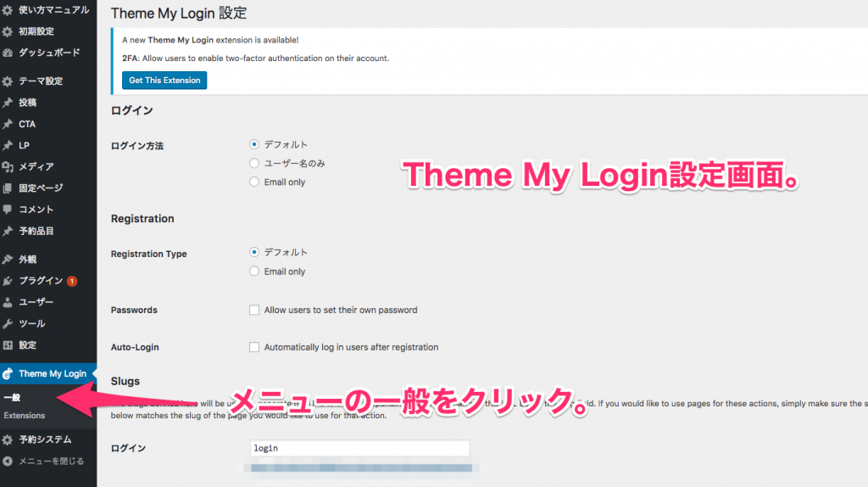Click the pin icon beside 予約品目
The image size is (868, 487).
(x=7, y=231)
